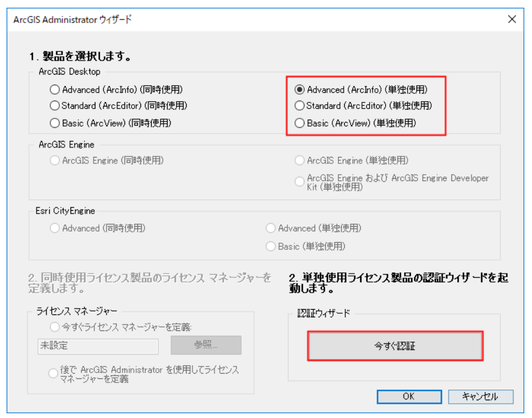The image size is (532, 418).
Task: Click the Esri CityEngine group label
Action: click(x=66, y=211)
